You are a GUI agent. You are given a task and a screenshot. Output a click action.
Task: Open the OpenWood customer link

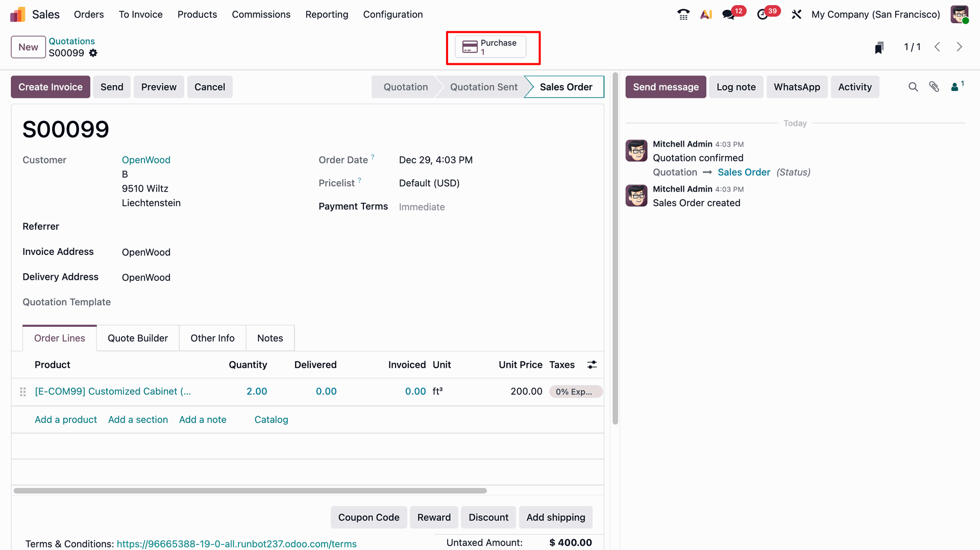(146, 160)
